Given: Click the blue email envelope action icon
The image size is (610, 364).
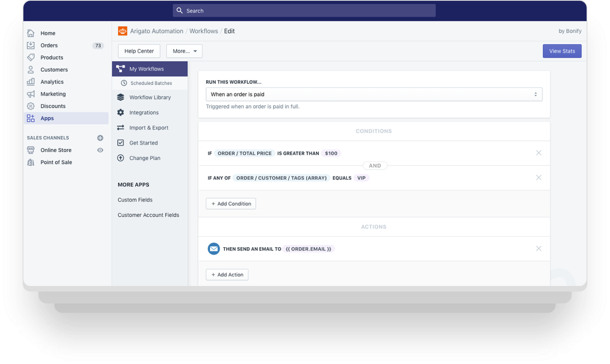Looking at the screenshot, I should pos(213,249).
